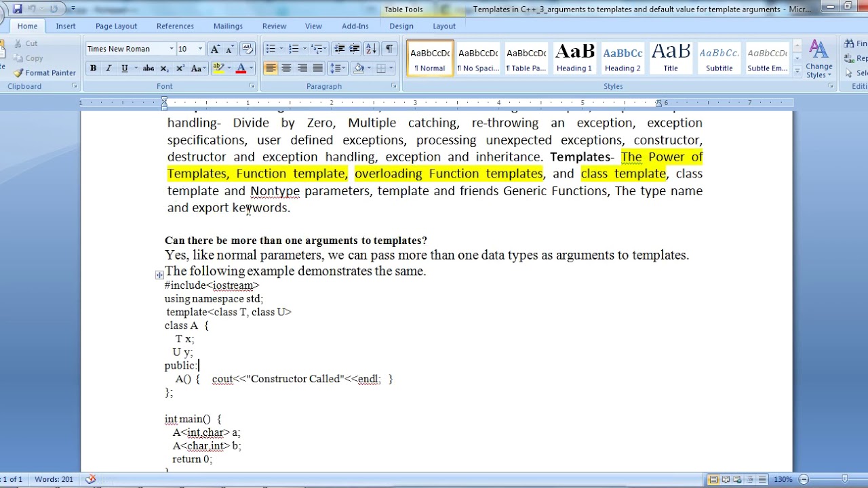The width and height of the screenshot is (868, 488).
Task: Toggle Bold formatting
Action: coord(93,68)
